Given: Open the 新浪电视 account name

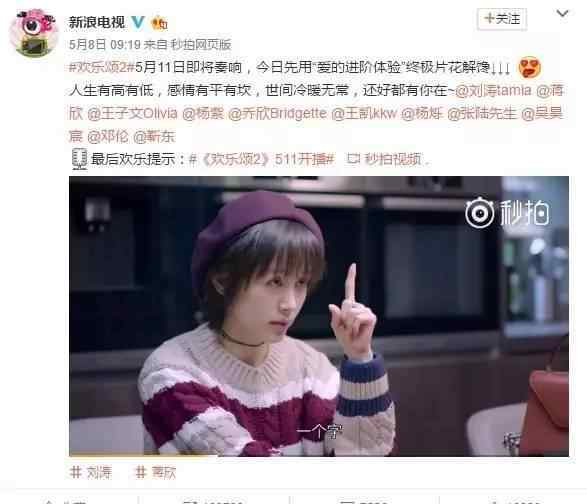Looking at the screenshot, I should (97, 22).
